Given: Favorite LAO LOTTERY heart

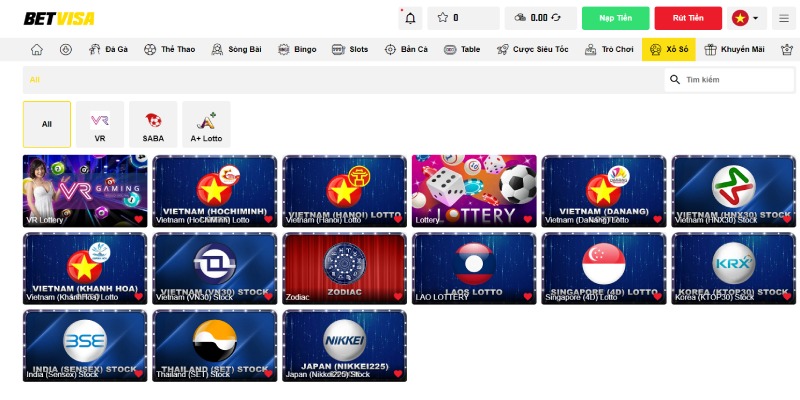Looking at the screenshot, I should coord(528,296).
